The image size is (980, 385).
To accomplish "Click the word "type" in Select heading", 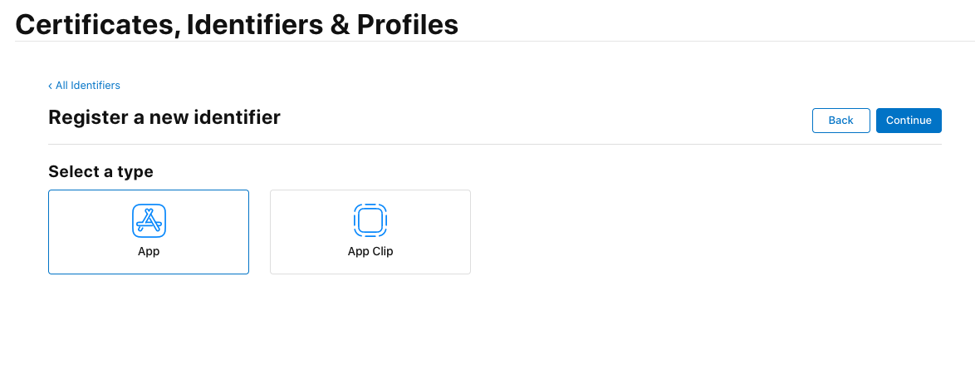I will coord(135,172).
